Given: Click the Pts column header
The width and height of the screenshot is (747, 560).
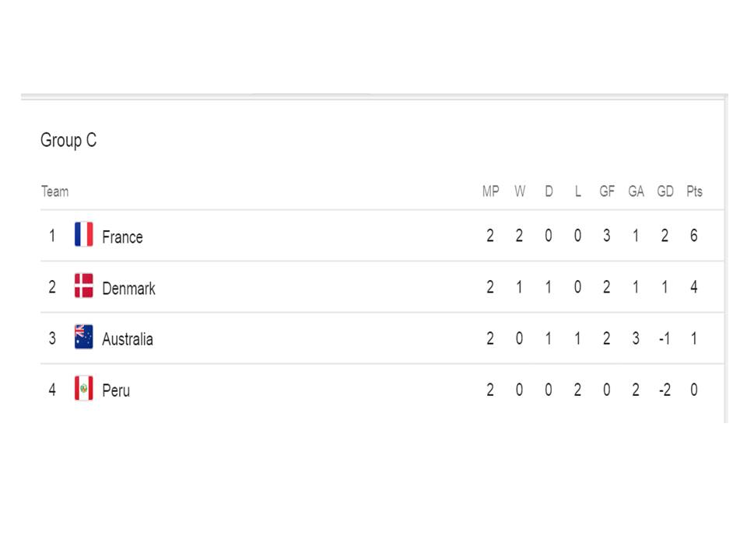Looking at the screenshot, I should click(x=694, y=191).
